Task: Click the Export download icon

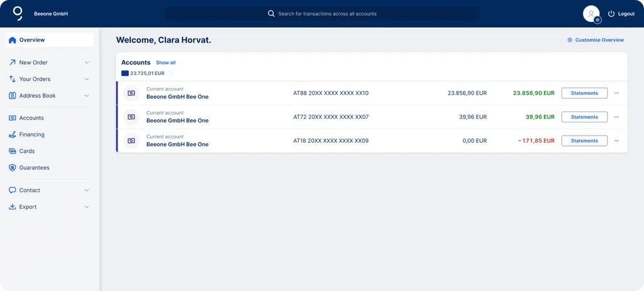Action: [13, 207]
